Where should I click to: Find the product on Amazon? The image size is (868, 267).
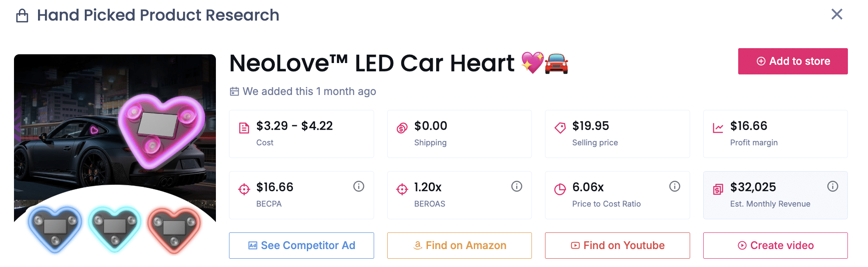(x=459, y=246)
